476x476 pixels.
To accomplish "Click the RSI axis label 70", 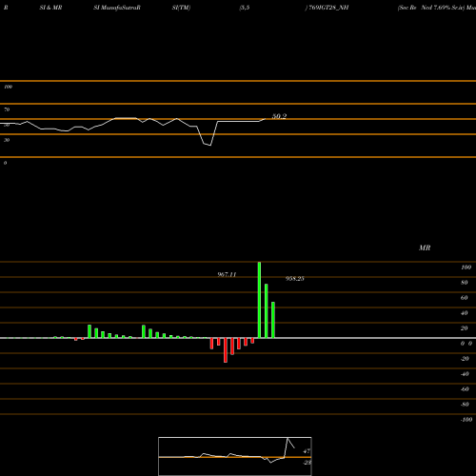I will (x=7, y=109).
